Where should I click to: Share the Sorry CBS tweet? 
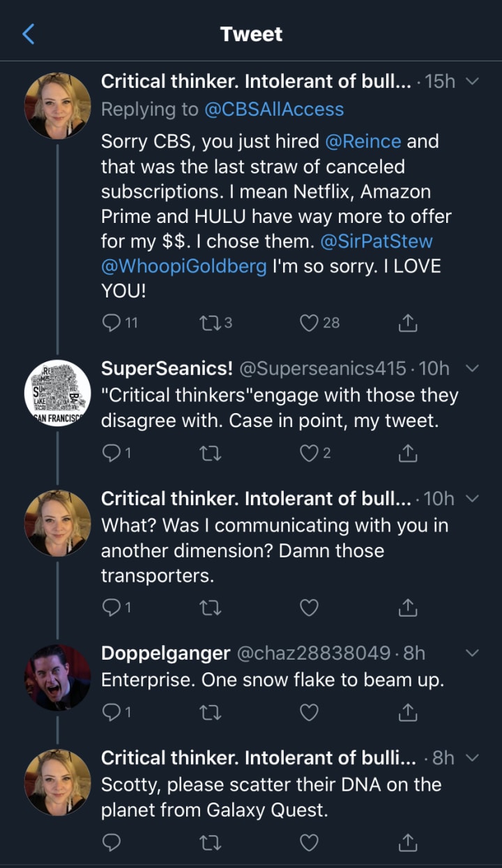(407, 322)
